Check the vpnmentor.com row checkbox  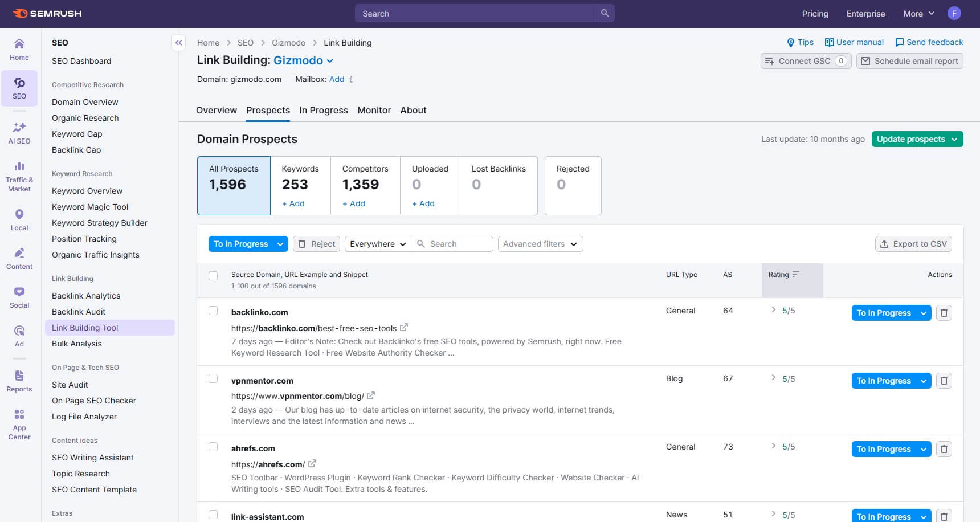[213, 378]
